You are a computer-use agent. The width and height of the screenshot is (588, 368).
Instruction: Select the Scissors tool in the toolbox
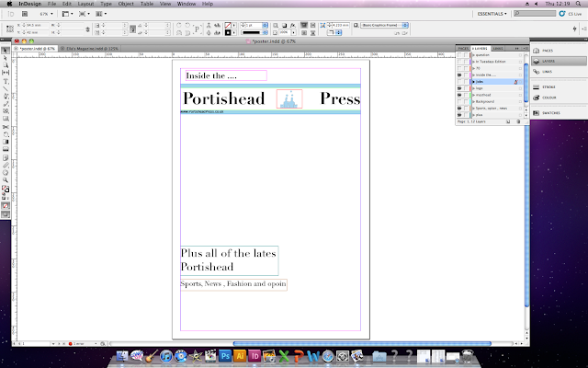[6, 127]
